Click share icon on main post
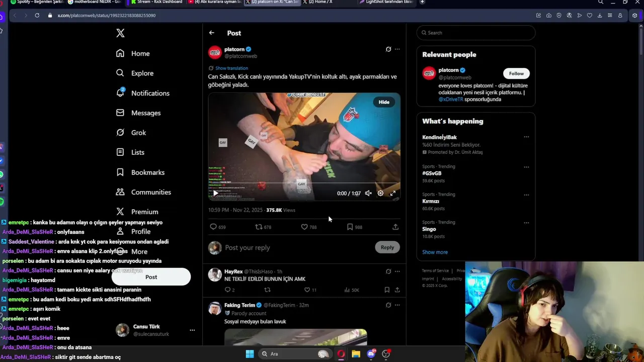Screen dimensions: 644x362 pyautogui.click(x=395, y=227)
